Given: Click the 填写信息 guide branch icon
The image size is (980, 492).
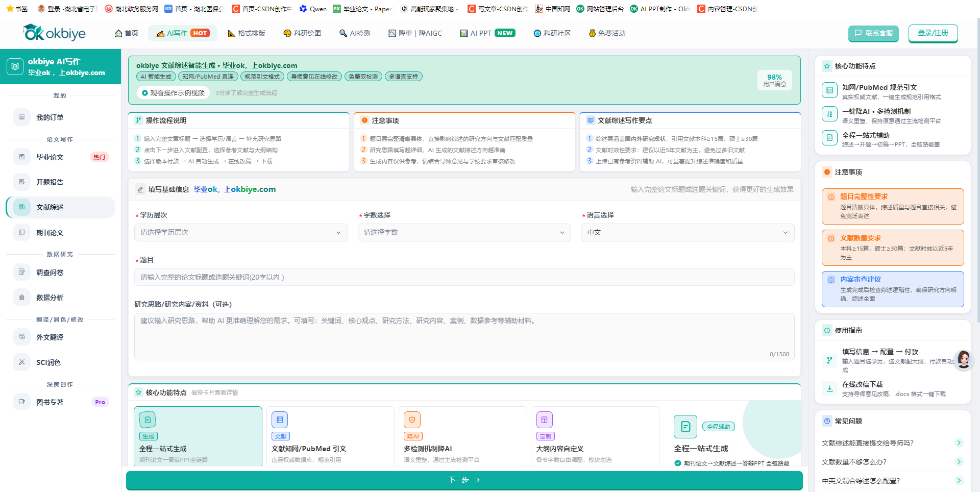Looking at the screenshot, I should [829, 360].
